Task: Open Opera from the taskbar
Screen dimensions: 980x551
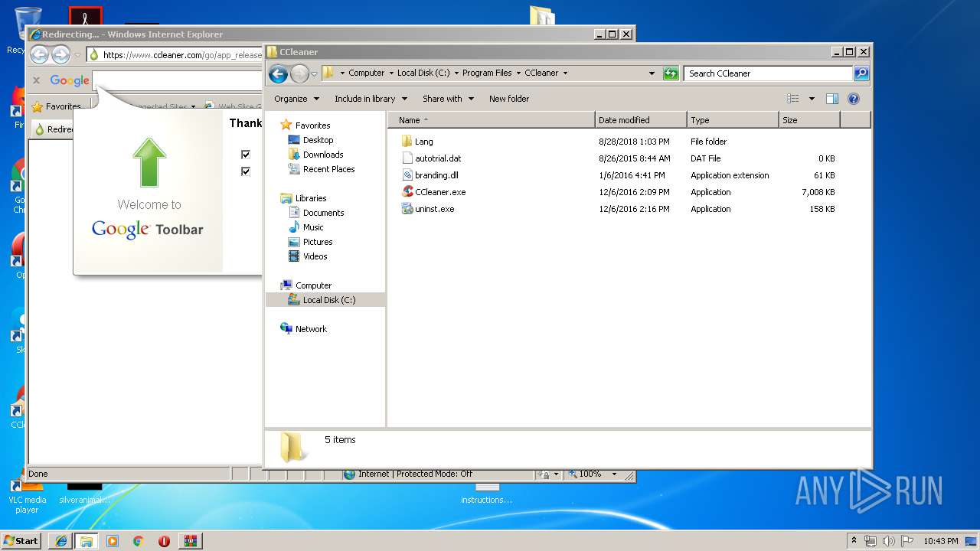Action: [164, 541]
